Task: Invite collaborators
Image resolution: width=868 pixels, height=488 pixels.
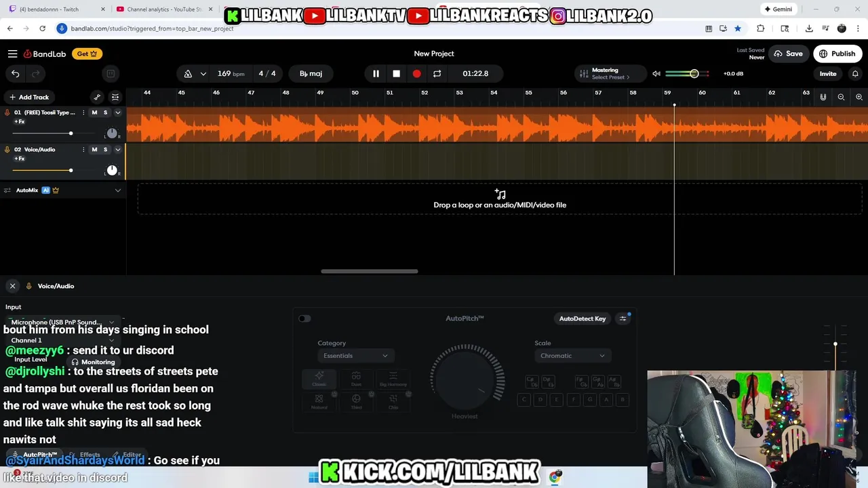Action: point(827,73)
